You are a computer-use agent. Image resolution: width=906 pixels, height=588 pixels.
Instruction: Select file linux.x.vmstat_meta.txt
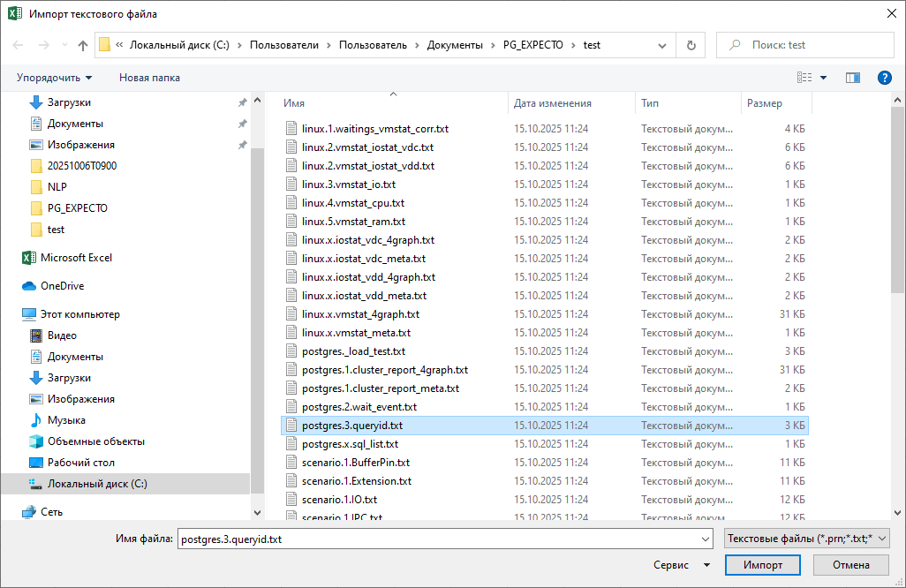[356, 333]
